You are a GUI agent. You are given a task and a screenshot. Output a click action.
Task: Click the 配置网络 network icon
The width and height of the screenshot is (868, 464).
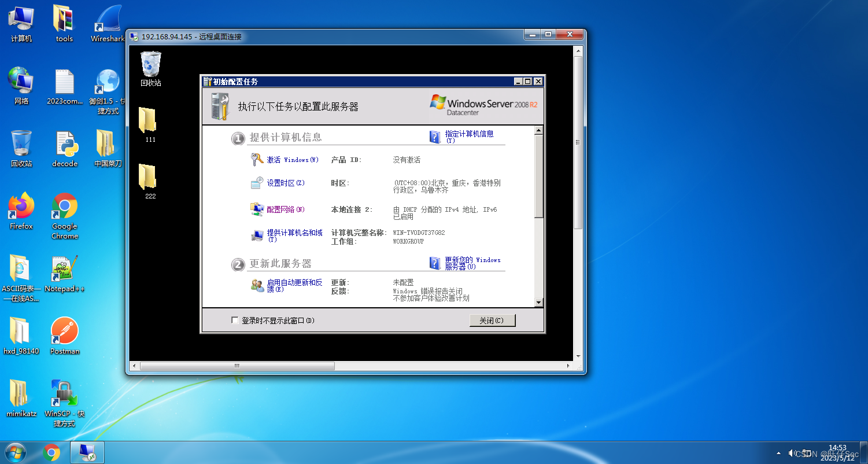[257, 209]
